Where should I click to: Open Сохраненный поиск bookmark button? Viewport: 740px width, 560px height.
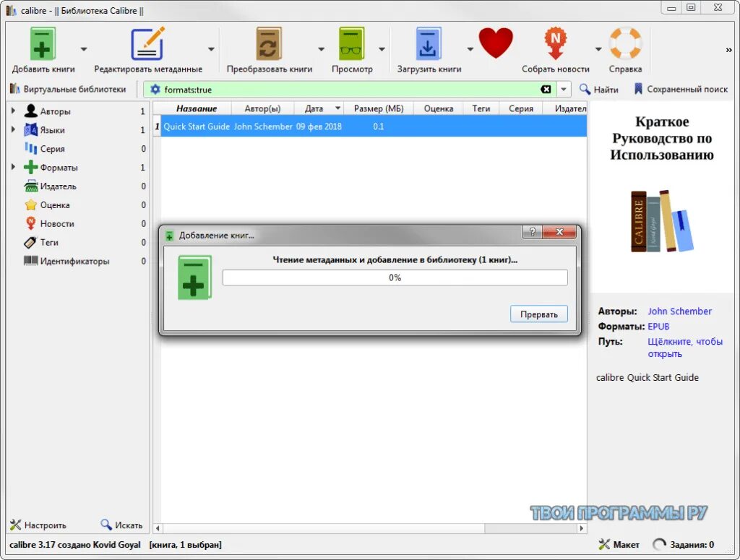pos(681,89)
